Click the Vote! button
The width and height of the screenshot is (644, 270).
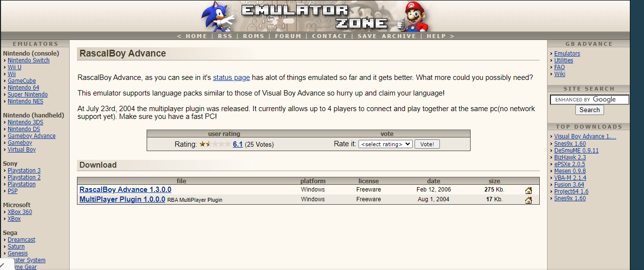[427, 144]
